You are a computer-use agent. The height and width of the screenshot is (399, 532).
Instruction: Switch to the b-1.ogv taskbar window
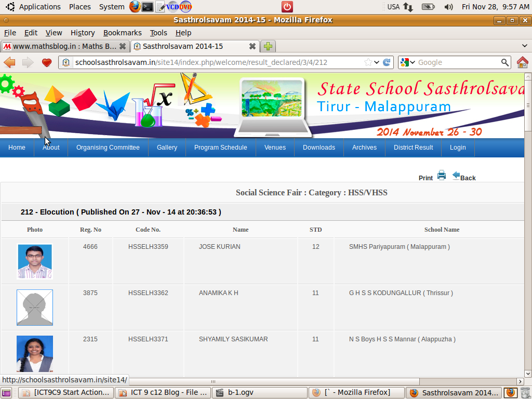pyautogui.click(x=260, y=393)
